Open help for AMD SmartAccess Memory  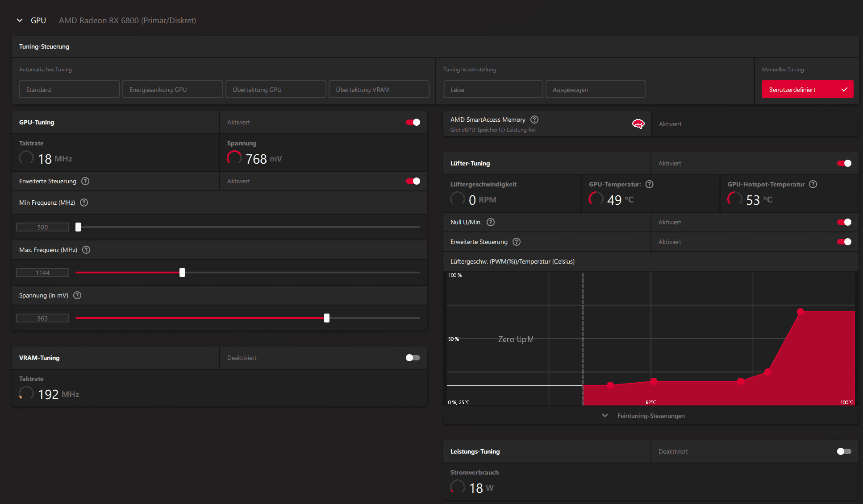pyautogui.click(x=534, y=120)
